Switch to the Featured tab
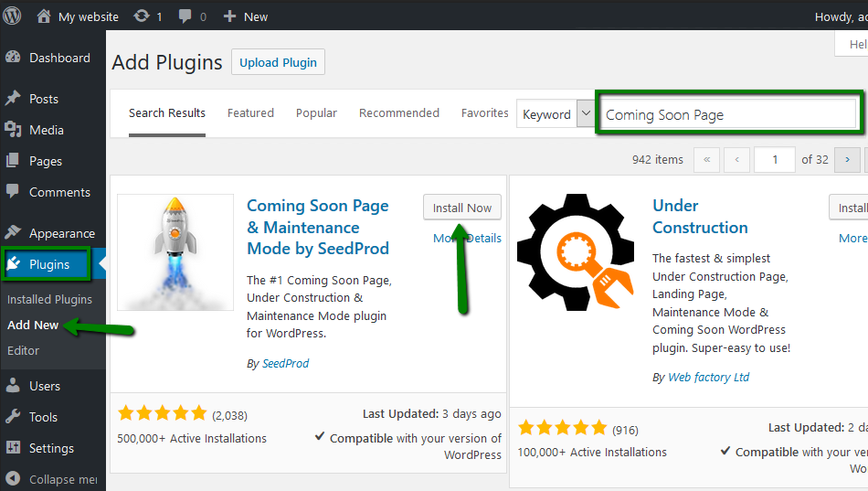868x491 pixels. point(250,113)
